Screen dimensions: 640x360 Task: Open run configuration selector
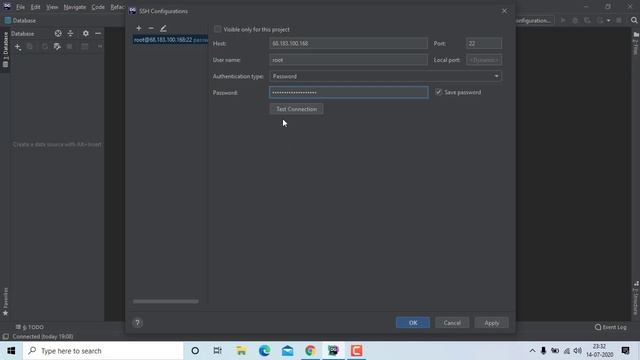(534, 20)
